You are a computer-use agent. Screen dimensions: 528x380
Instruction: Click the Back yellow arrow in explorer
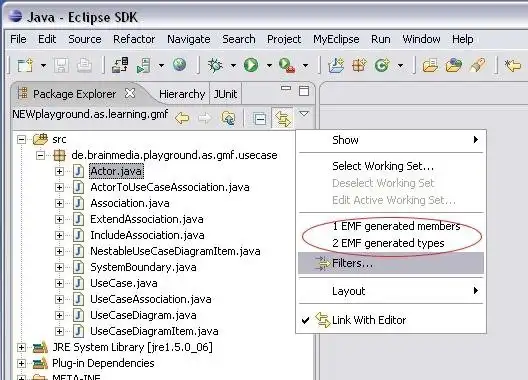tap(182, 118)
